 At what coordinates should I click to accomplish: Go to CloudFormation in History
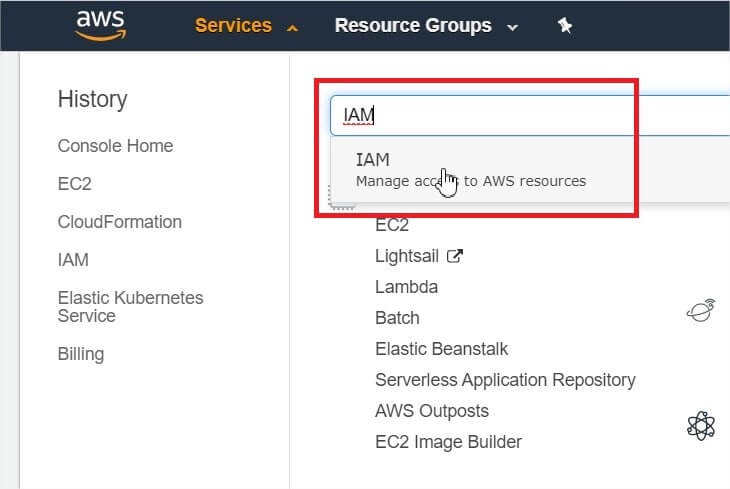[120, 222]
